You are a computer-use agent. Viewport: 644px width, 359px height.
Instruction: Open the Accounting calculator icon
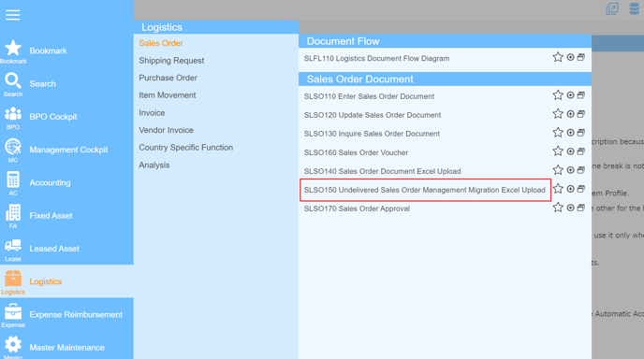(13, 179)
